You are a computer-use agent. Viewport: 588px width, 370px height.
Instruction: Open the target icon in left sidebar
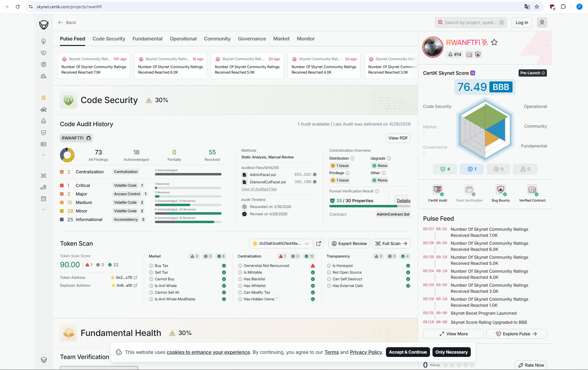point(44,64)
